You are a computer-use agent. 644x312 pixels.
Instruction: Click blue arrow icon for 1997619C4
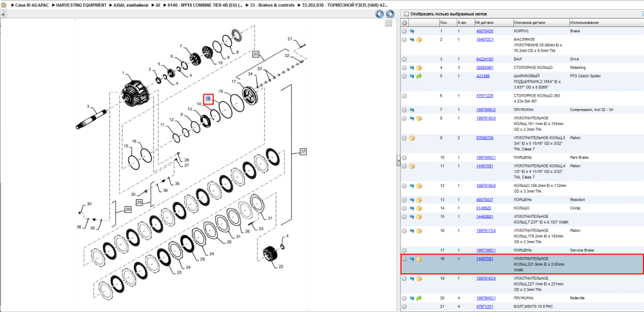tap(412, 186)
